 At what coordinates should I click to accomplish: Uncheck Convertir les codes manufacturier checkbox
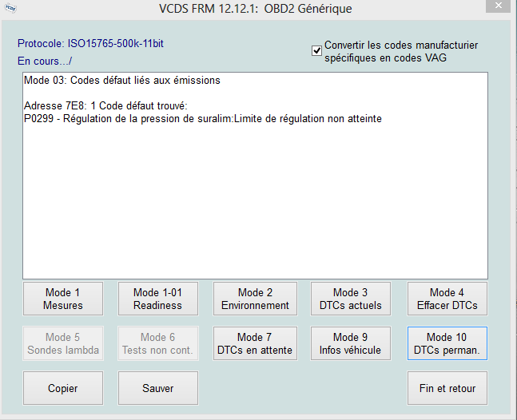pyautogui.click(x=316, y=51)
